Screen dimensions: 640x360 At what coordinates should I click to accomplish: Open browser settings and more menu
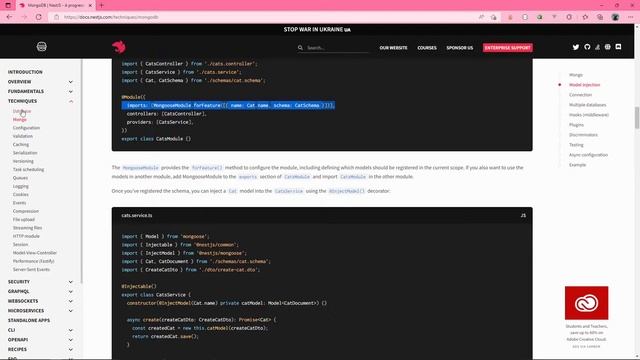coord(631,17)
